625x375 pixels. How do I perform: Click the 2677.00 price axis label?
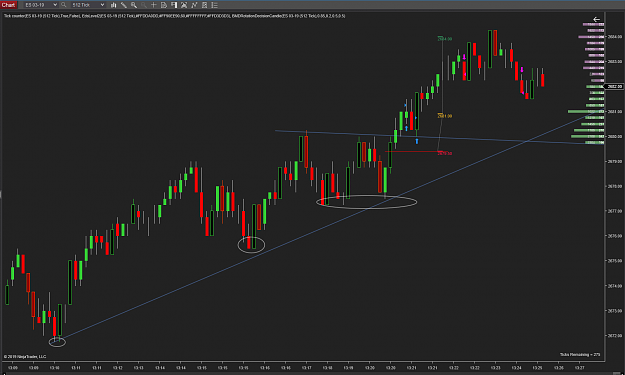[615, 211]
